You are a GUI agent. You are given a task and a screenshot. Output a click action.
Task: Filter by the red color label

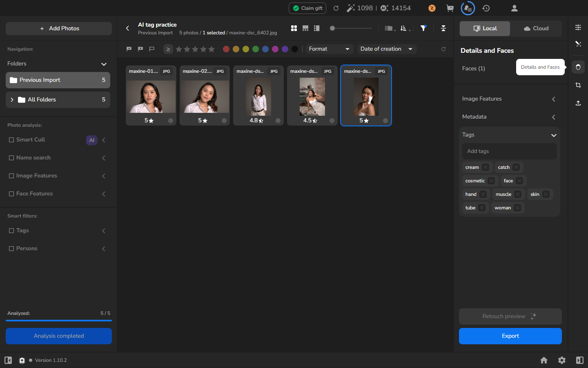(x=226, y=49)
